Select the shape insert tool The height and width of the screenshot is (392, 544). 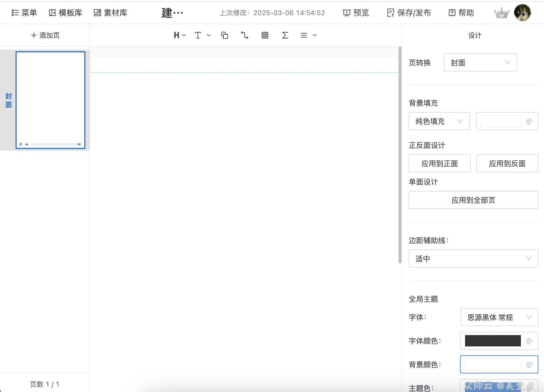click(224, 35)
